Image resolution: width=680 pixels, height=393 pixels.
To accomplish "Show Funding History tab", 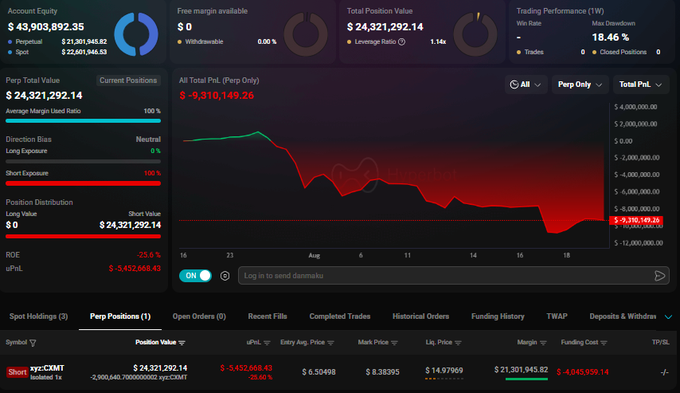I will (x=498, y=316).
